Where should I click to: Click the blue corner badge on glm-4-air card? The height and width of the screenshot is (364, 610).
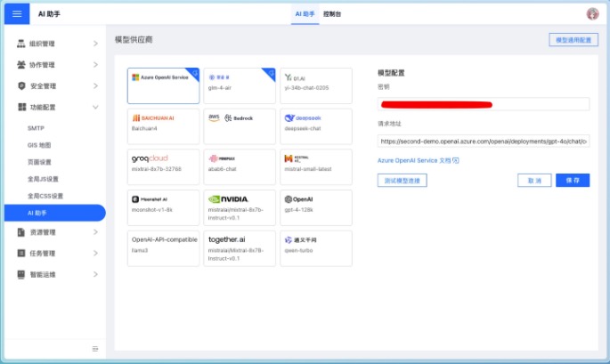(270, 74)
